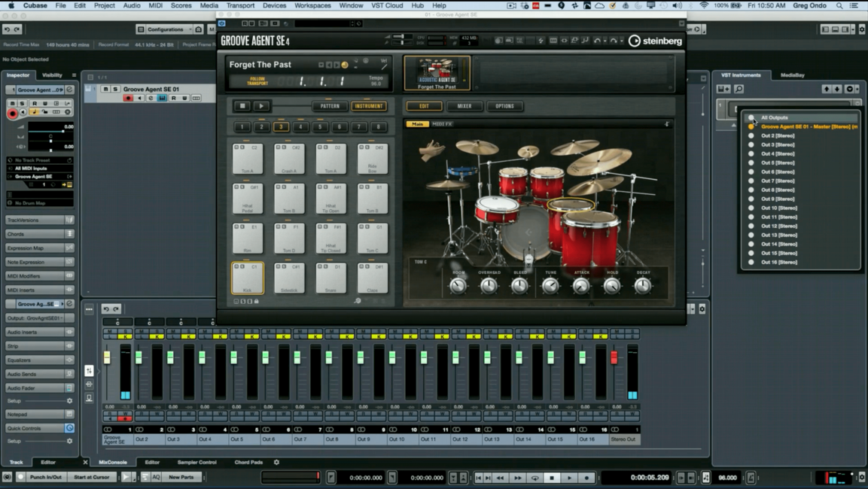
Task: Click the kit thumbnail Forget The Past
Action: (x=437, y=72)
